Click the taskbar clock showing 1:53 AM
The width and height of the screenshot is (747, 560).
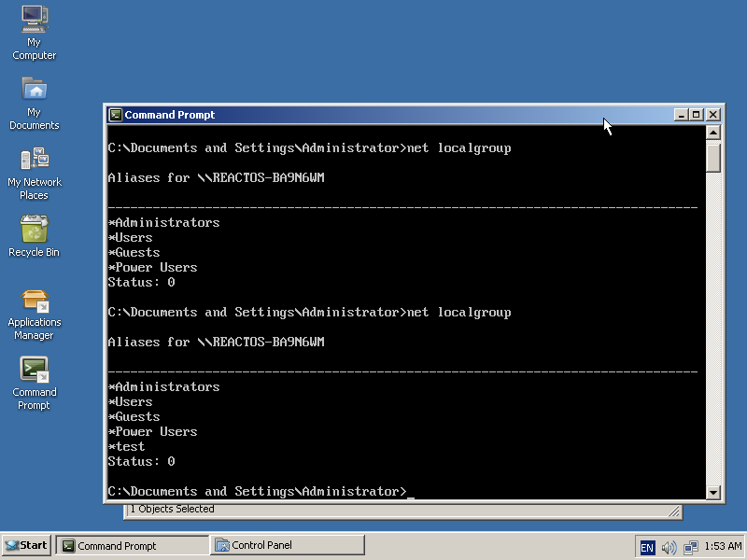coord(724,547)
